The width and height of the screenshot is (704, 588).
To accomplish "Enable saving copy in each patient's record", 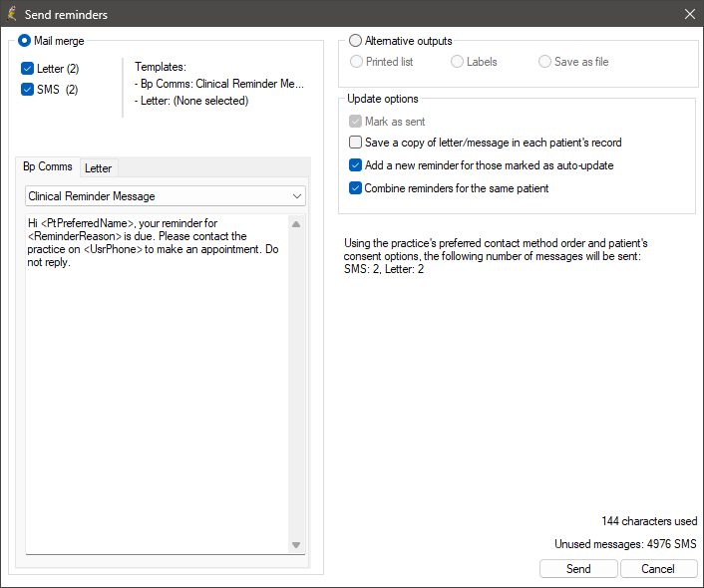I will pos(355,143).
